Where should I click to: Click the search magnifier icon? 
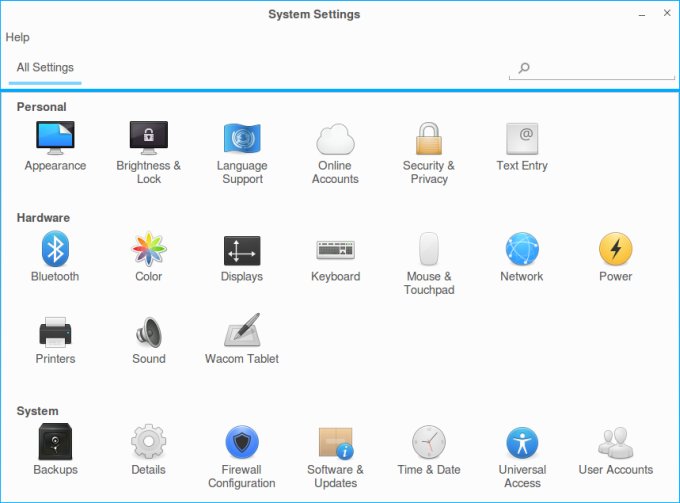click(x=524, y=68)
